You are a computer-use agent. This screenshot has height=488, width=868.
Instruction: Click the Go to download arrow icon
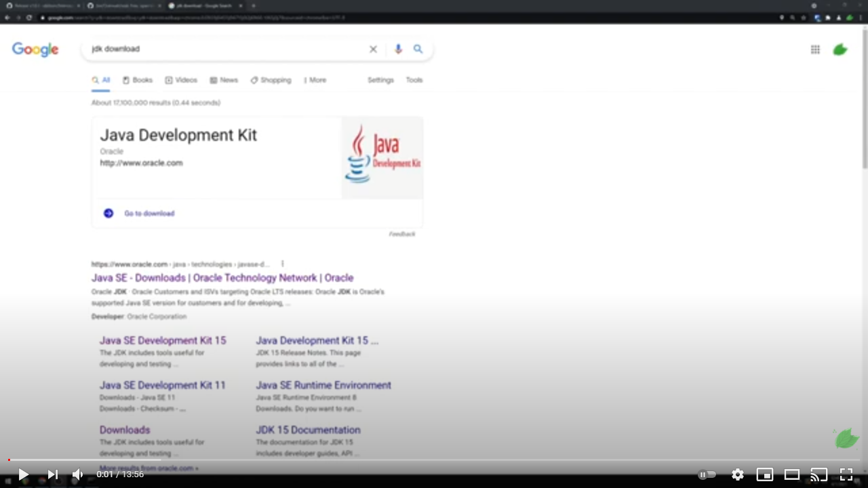(x=108, y=213)
